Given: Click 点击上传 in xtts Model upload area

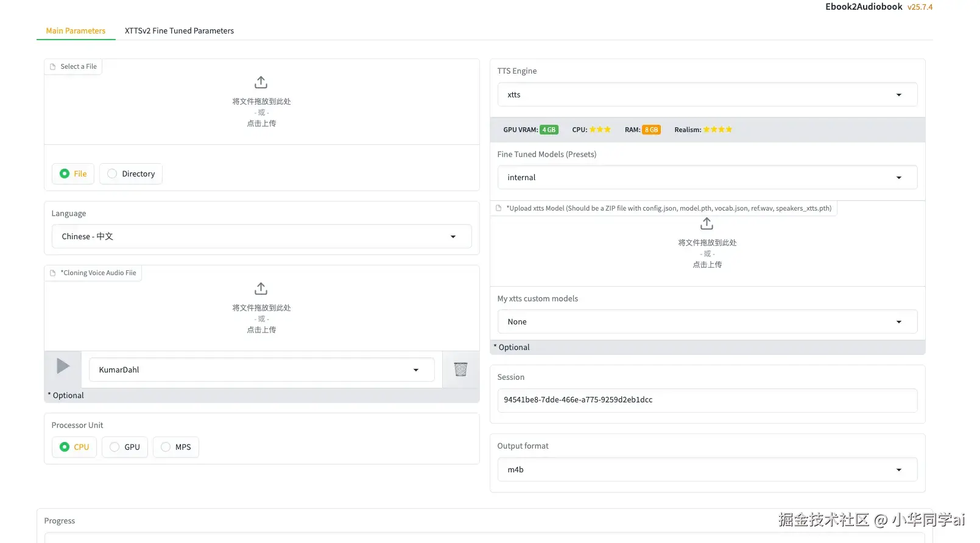Looking at the screenshot, I should pyautogui.click(x=707, y=265).
